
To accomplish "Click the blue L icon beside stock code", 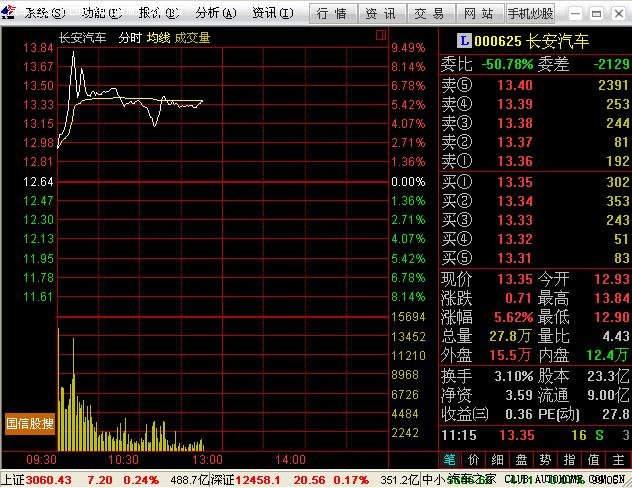I will [464, 41].
